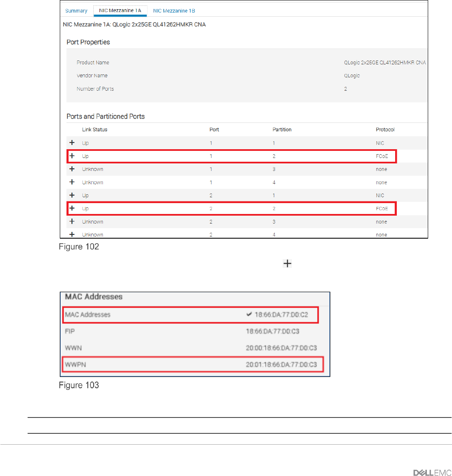452x476 pixels.
Task: Expand the Unknown port 1 partition 4 row
Action: coord(72,182)
